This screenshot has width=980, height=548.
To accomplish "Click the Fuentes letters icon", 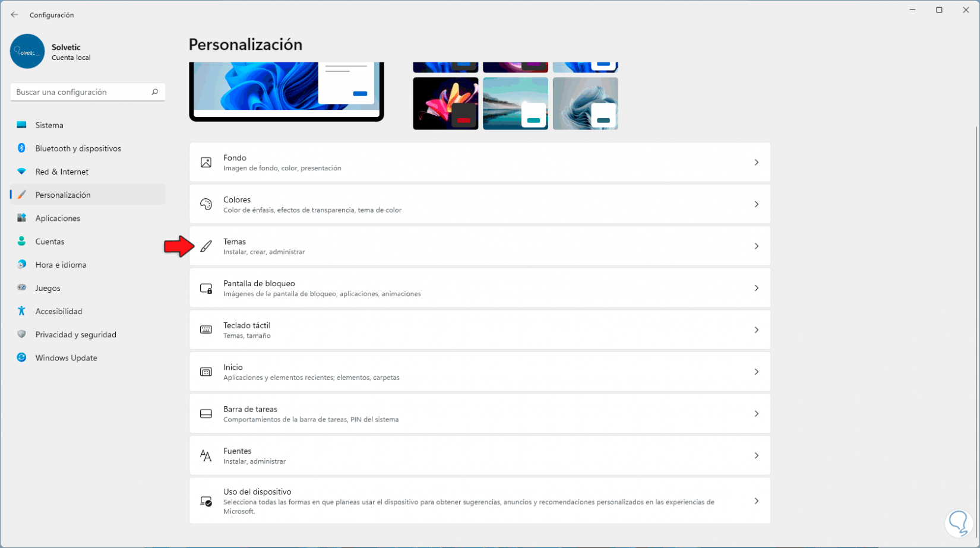I will [206, 455].
